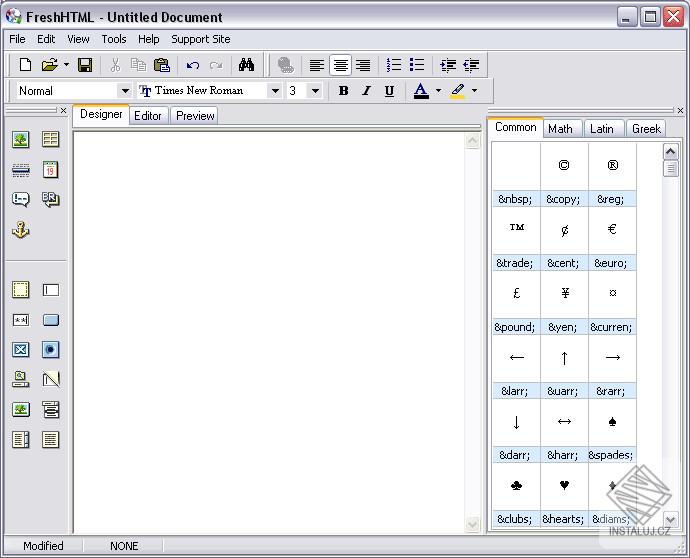Close the left toolbox panel
The height and width of the screenshot is (558, 690).
click(x=63, y=110)
